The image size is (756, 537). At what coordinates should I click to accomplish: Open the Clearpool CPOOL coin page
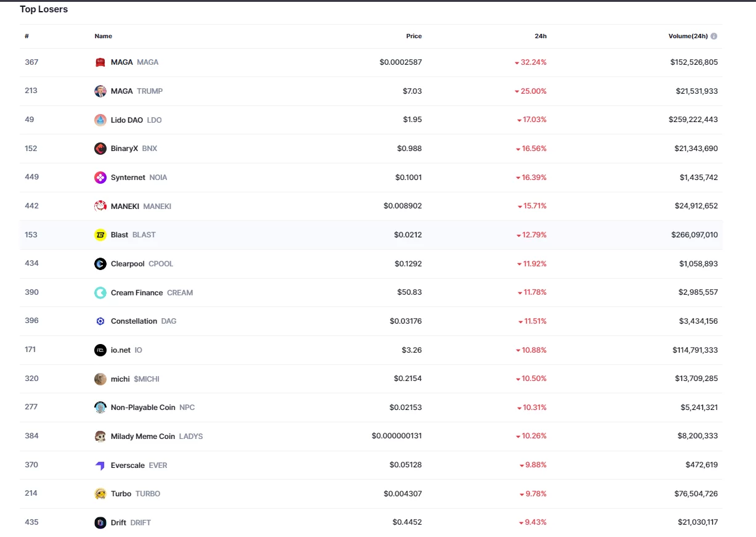tap(142, 264)
